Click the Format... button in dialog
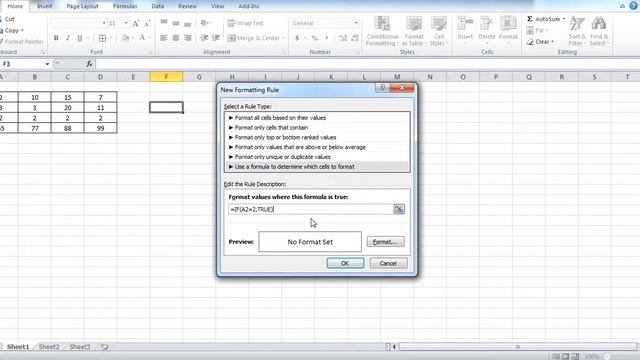This screenshot has width=640, height=360. click(385, 242)
